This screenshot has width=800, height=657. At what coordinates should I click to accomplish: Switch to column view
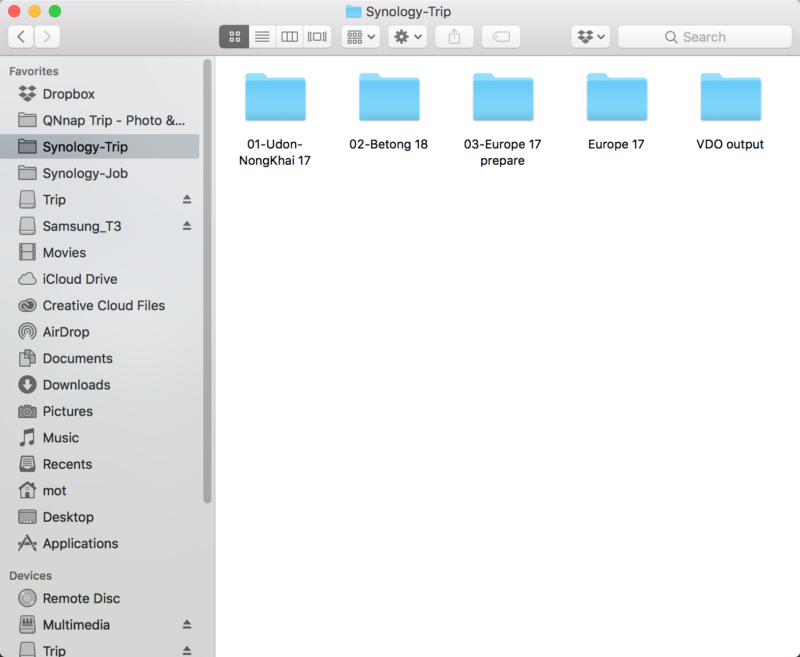[290, 37]
